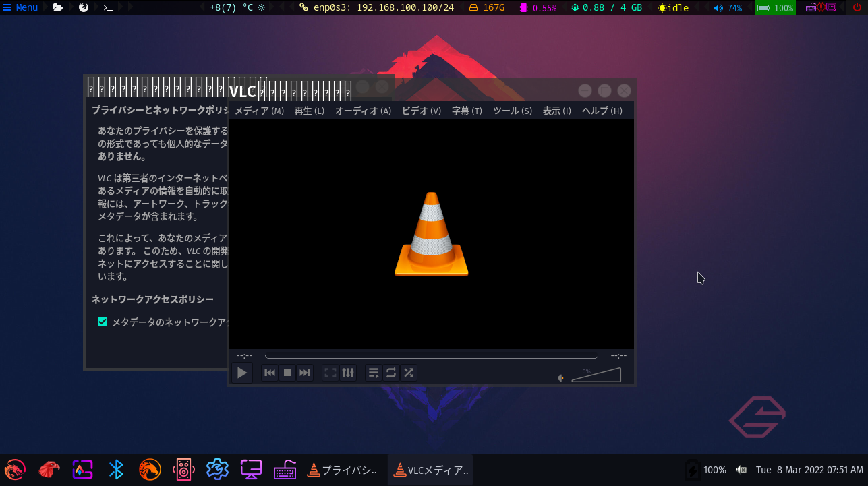Open the メディア (M) menu
Image resolution: width=868 pixels, height=486 pixels.
259,111
